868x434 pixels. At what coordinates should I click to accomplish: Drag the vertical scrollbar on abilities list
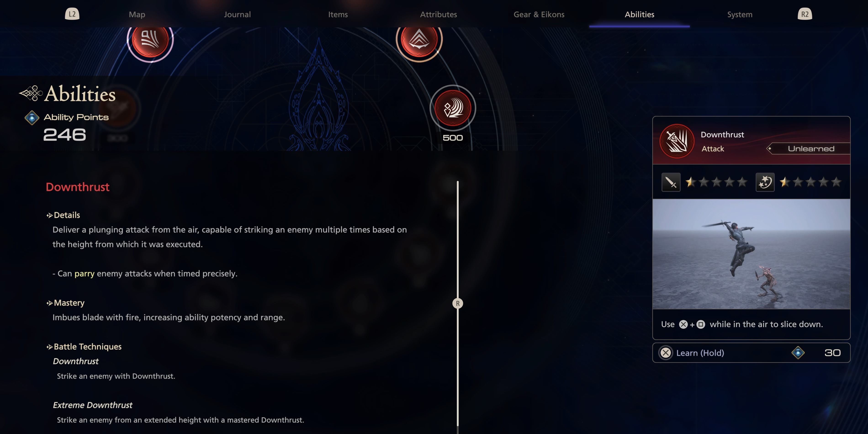(x=458, y=303)
